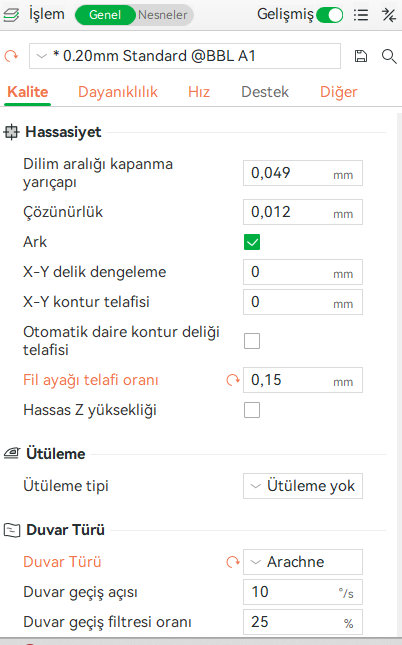Select the Nesneler mode button
This screenshot has height=645, width=402.
click(x=163, y=15)
